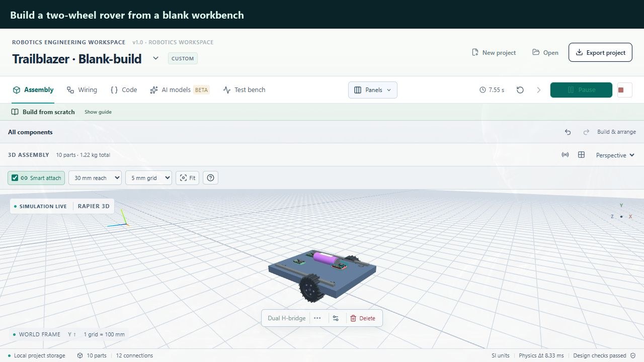Step the simulation forward one frame
This screenshot has width=644, height=362.
(x=539, y=90)
